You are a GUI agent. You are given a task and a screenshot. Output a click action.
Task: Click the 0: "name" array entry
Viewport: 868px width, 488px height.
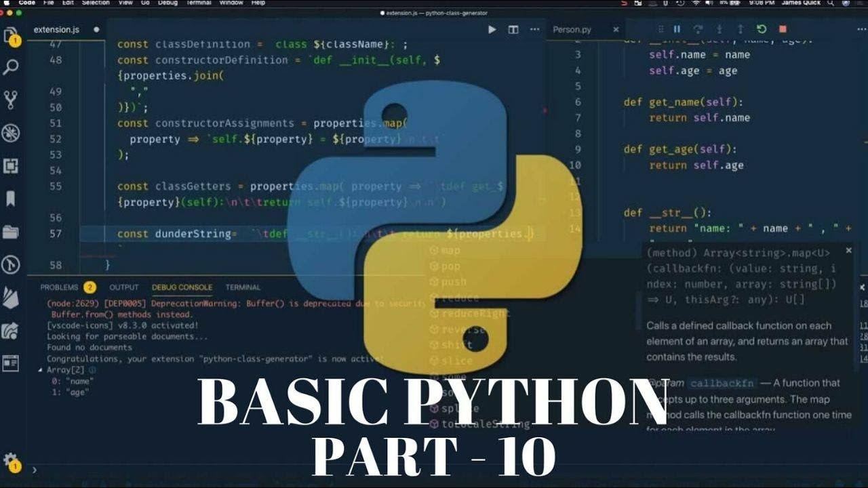73,381
